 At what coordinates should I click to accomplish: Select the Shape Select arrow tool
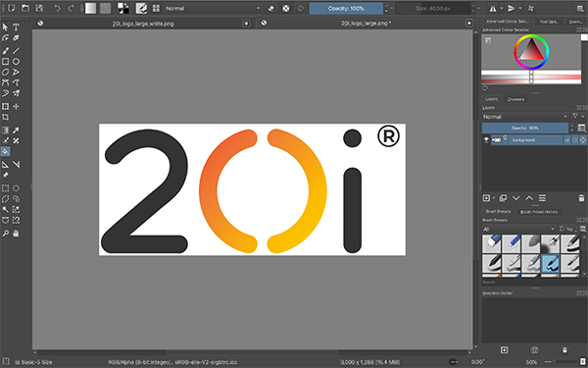point(5,27)
